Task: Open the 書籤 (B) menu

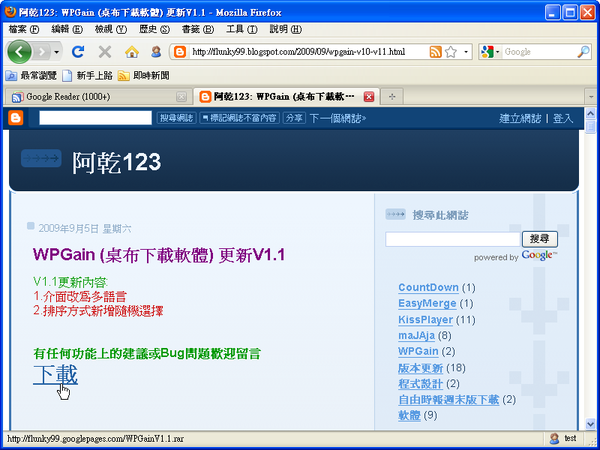Action: point(198,29)
